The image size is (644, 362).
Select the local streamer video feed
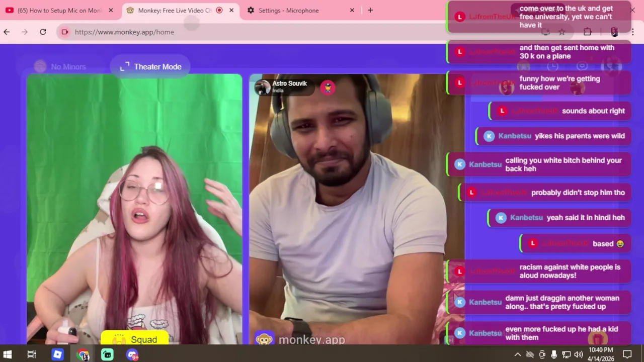134,209
